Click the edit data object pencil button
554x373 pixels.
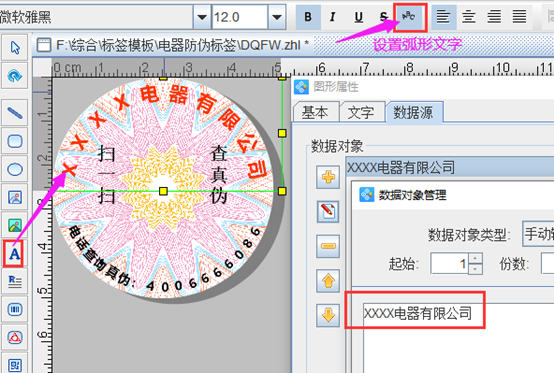(328, 211)
